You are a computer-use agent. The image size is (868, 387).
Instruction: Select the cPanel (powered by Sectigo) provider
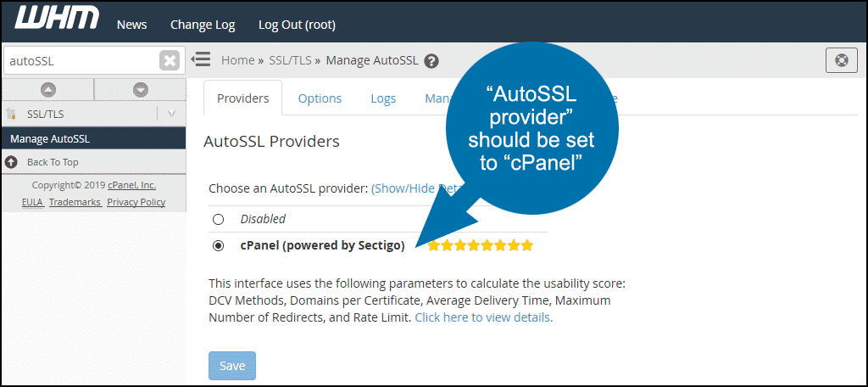219,245
